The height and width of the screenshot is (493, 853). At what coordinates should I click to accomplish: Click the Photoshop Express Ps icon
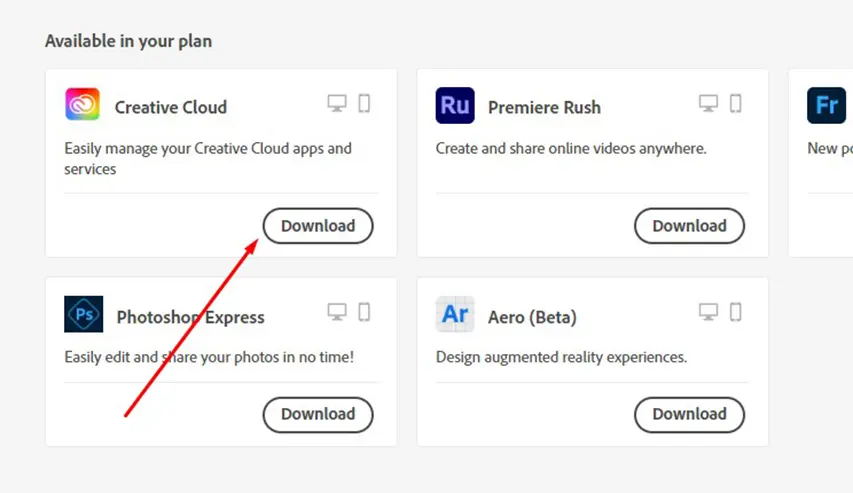pyautogui.click(x=83, y=314)
